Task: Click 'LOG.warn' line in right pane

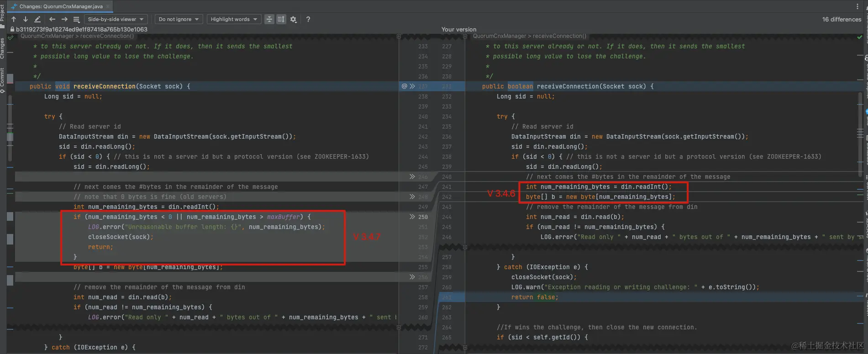Action: click(635, 287)
